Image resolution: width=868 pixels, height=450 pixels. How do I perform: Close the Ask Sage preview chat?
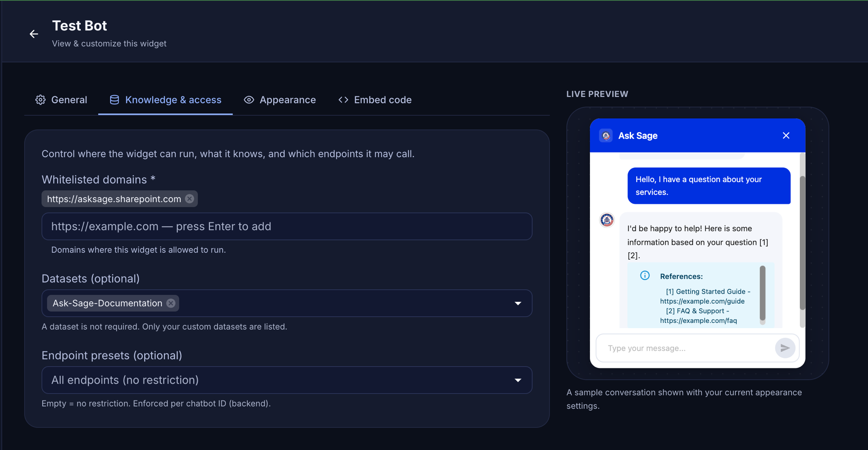786,136
